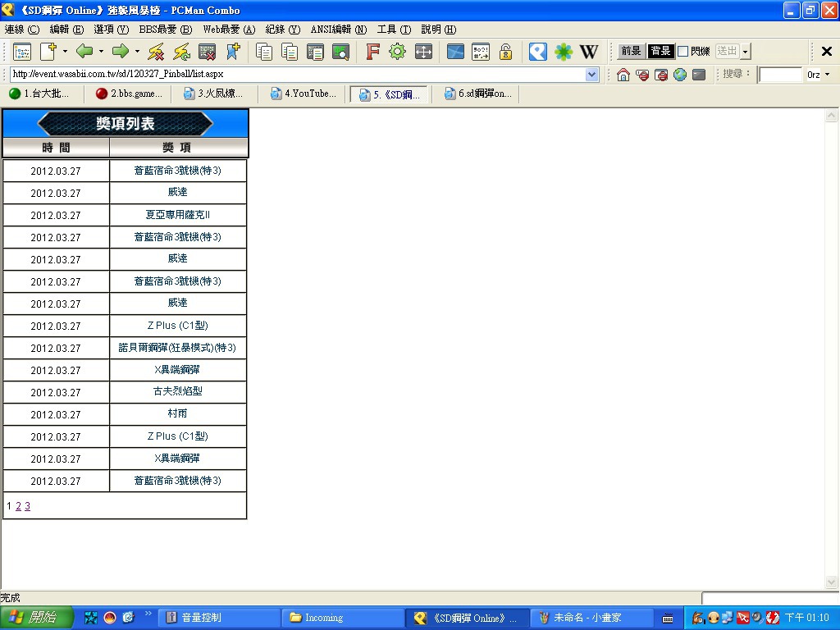Go to page 2 of prize list

(x=18, y=506)
